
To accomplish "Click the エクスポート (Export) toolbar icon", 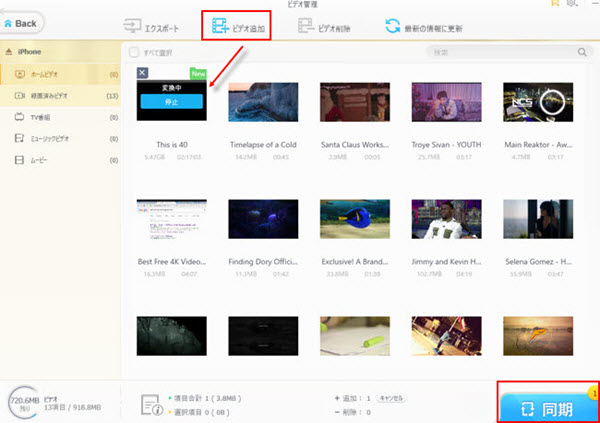I will coord(132,26).
